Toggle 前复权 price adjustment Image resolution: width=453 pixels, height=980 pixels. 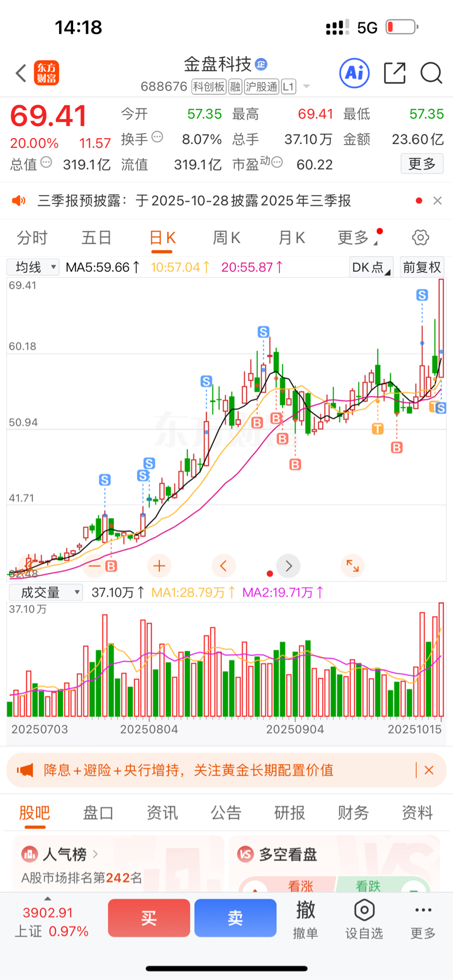(422, 267)
